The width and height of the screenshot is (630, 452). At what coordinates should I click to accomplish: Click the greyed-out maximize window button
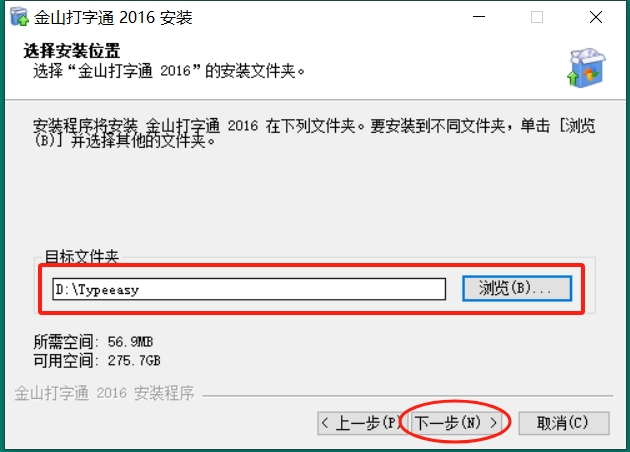(537, 17)
